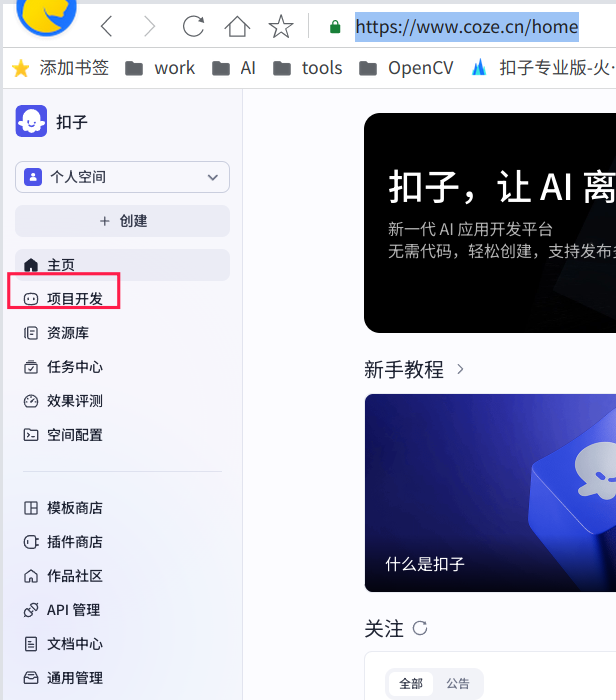616x700 pixels.
Task: Open the browser home page icon
Action: coord(237,26)
